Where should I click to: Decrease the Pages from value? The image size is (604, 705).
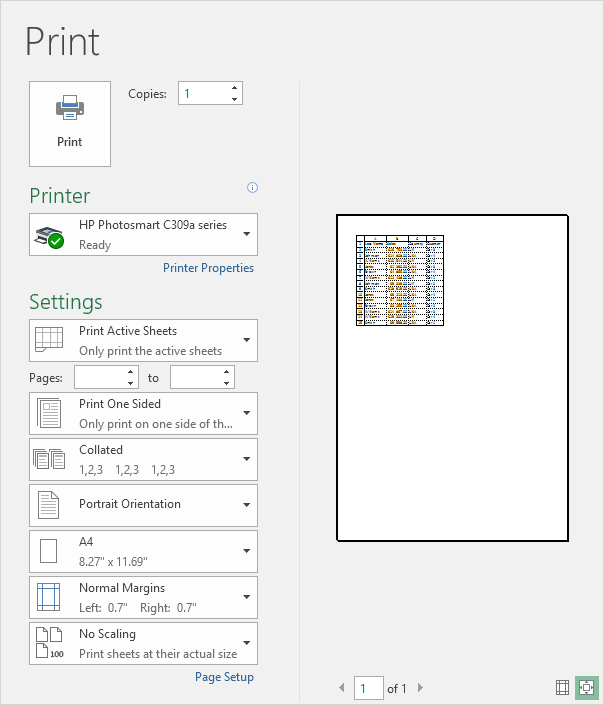tap(130, 383)
